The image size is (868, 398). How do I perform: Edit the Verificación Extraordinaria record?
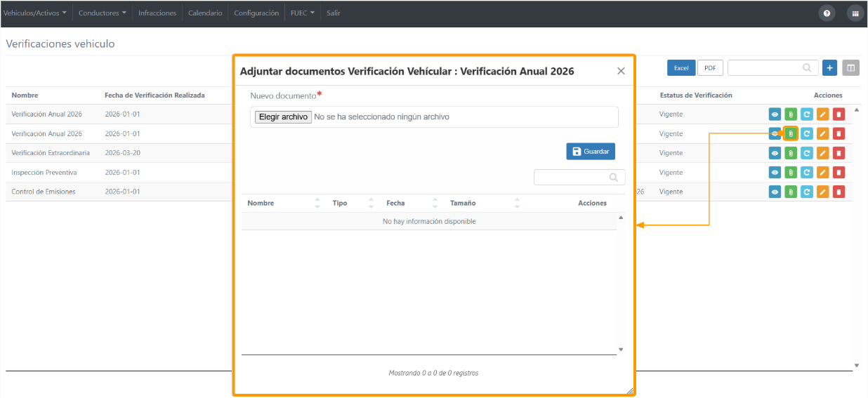tap(823, 153)
